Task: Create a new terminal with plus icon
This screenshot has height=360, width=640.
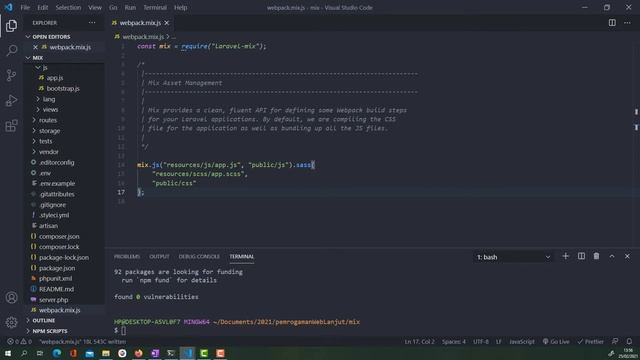Action: 565,256
